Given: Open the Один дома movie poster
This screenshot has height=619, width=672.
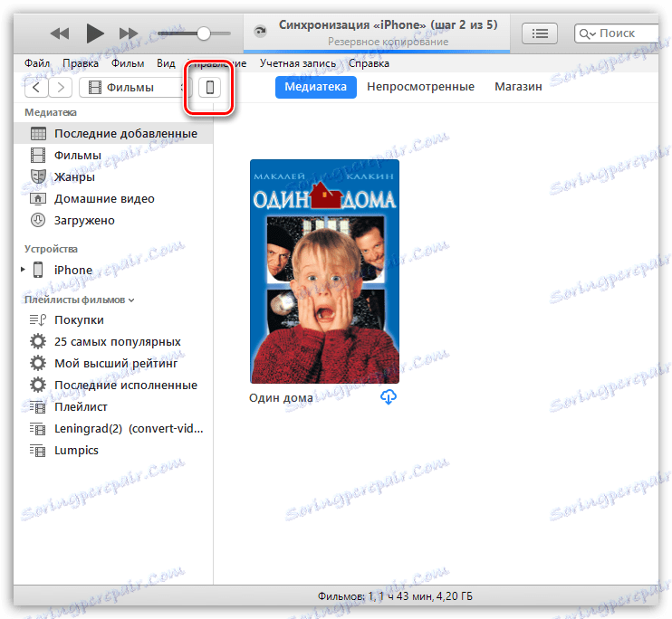Looking at the screenshot, I should click(x=324, y=271).
